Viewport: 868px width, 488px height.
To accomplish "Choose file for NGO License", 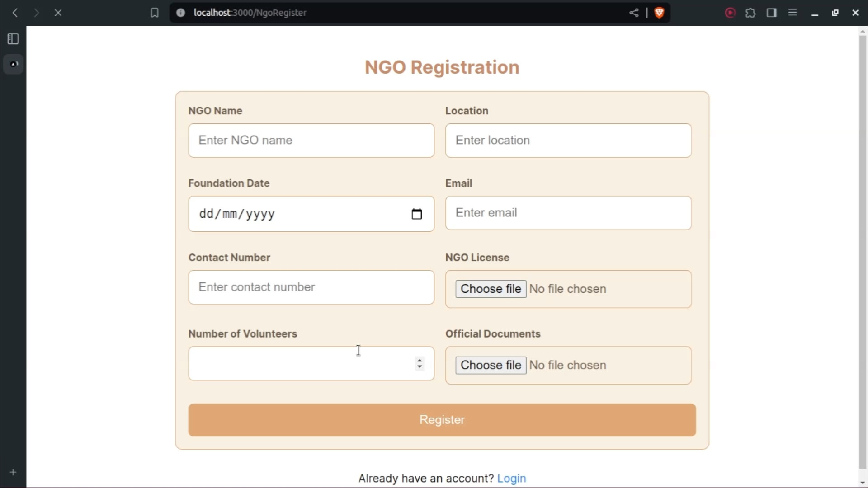I will click(491, 289).
